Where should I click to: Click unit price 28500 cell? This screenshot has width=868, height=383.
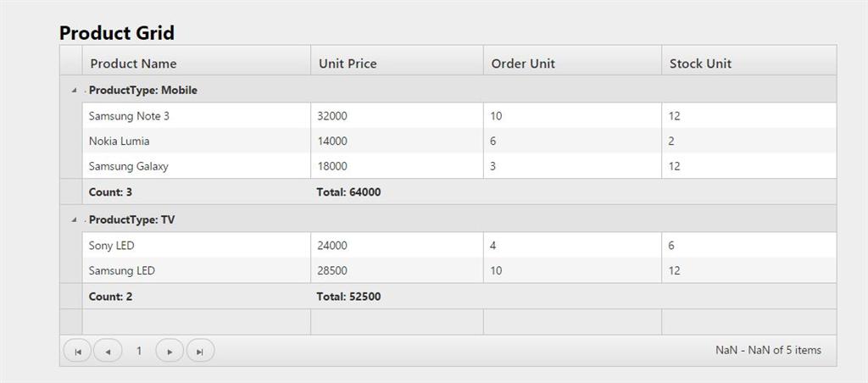332,271
